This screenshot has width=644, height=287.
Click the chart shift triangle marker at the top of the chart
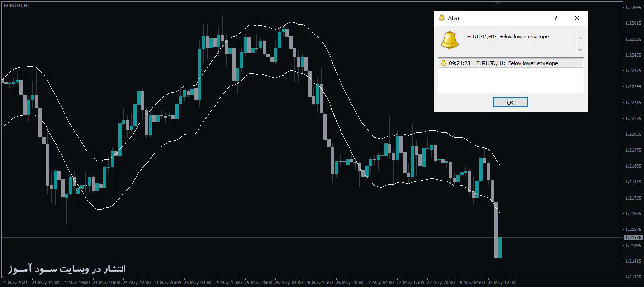[498, 3]
